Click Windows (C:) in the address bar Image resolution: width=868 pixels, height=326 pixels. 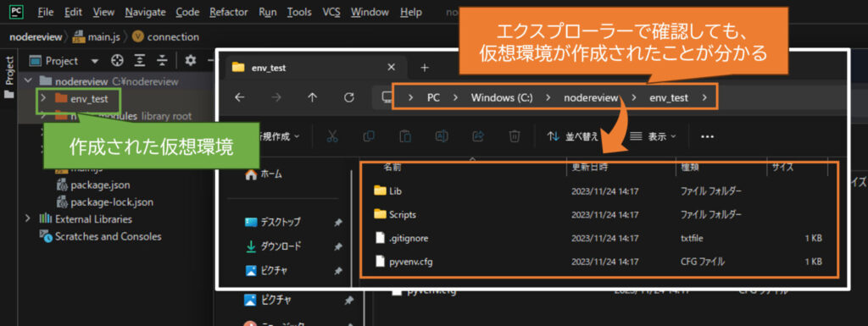[502, 98]
